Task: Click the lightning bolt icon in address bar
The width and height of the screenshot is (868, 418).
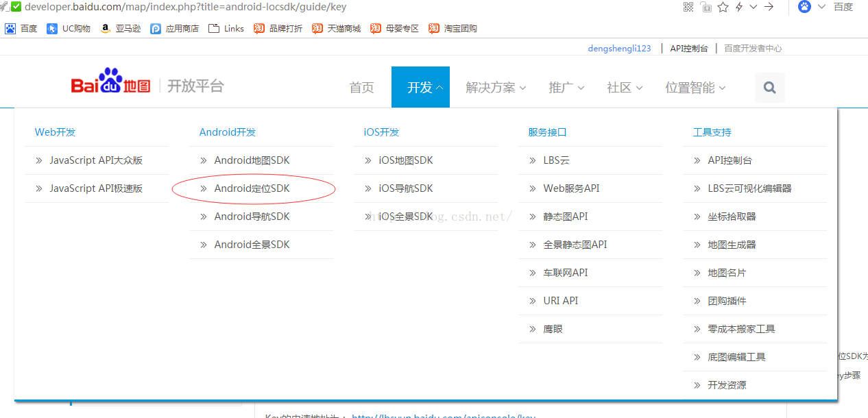Action: tap(739, 7)
